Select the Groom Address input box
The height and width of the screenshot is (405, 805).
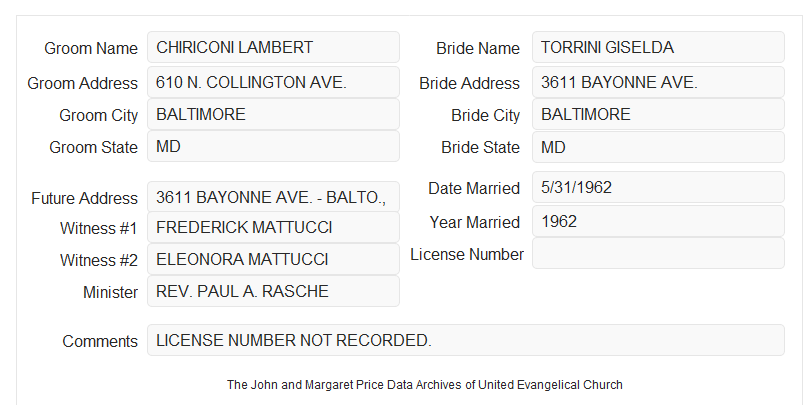coord(273,82)
